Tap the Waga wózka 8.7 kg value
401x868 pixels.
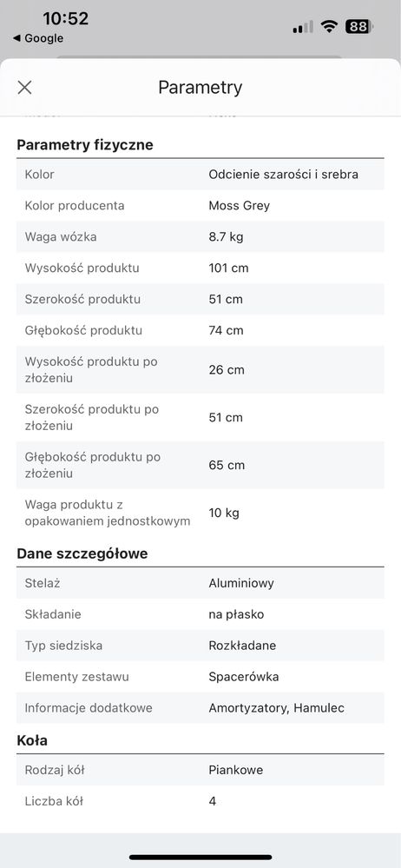pos(226,237)
